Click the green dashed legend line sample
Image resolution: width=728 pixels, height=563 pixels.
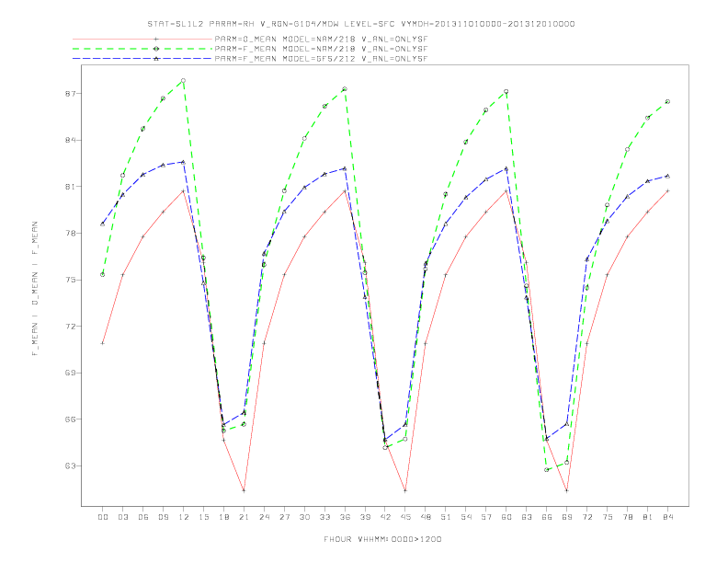pyautogui.click(x=142, y=49)
